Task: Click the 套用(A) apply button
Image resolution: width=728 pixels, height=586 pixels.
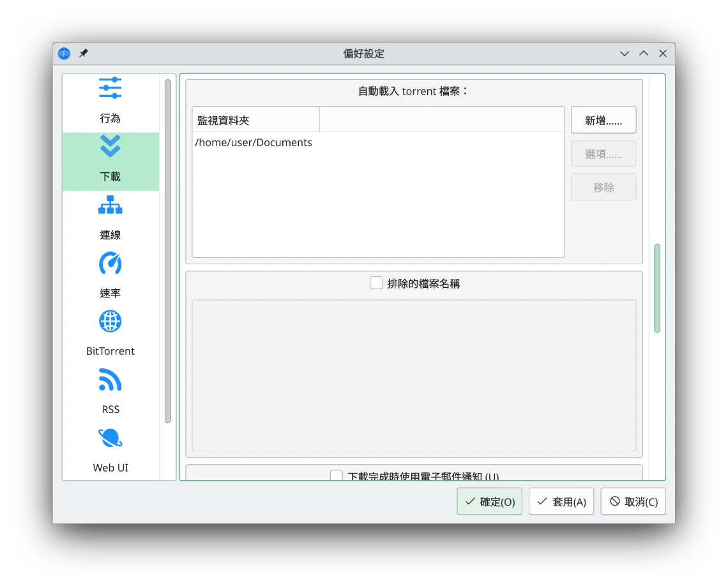Action: click(x=561, y=501)
